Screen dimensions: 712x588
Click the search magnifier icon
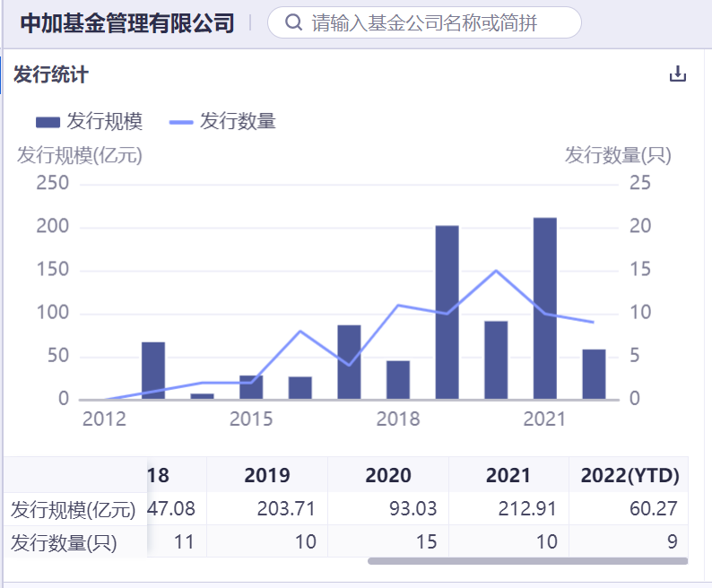[x=293, y=22]
